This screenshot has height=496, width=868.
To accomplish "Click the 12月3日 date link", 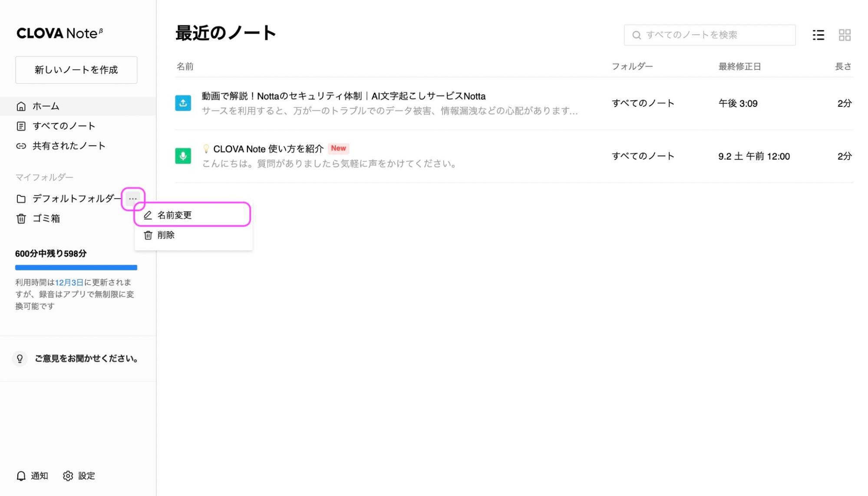I will 69,282.
